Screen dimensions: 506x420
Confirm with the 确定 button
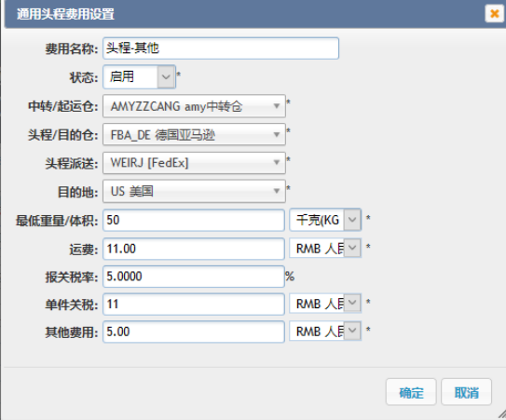tap(411, 392)
